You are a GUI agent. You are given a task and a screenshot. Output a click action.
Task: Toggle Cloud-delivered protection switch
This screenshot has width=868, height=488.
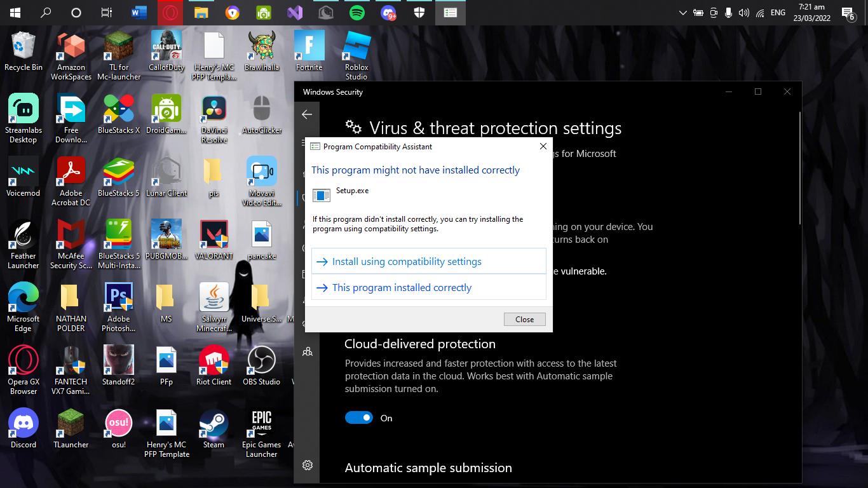359,417
